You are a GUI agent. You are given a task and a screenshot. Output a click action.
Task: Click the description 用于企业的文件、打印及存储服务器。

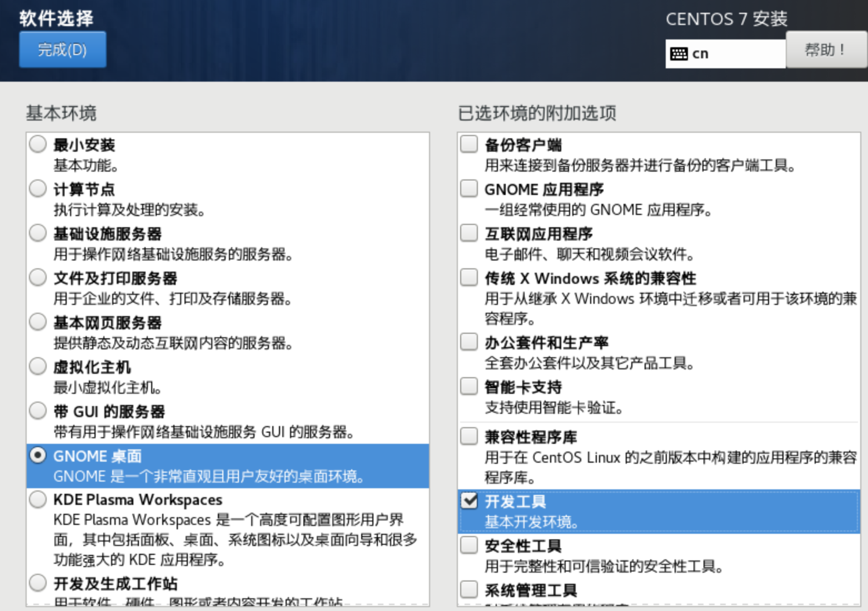click(173, 299)
